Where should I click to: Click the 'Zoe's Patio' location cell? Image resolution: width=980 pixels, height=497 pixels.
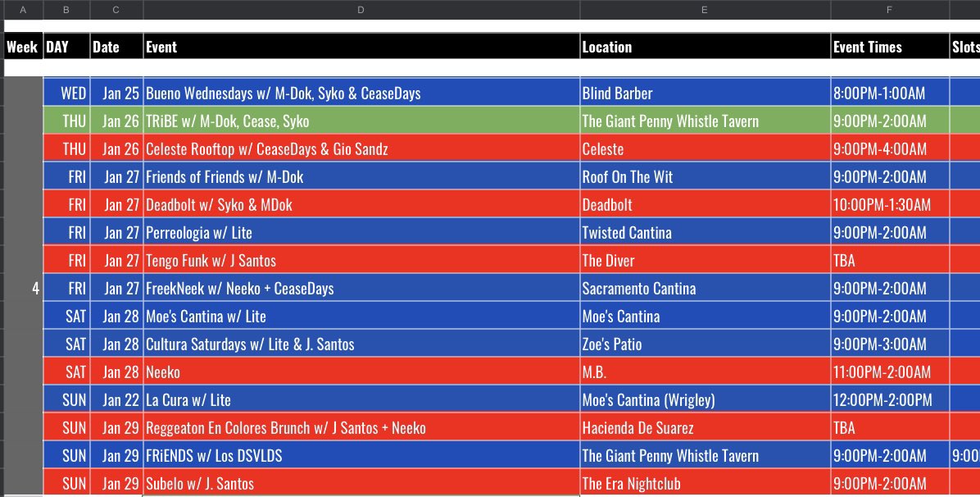click(x=705, y=344)
